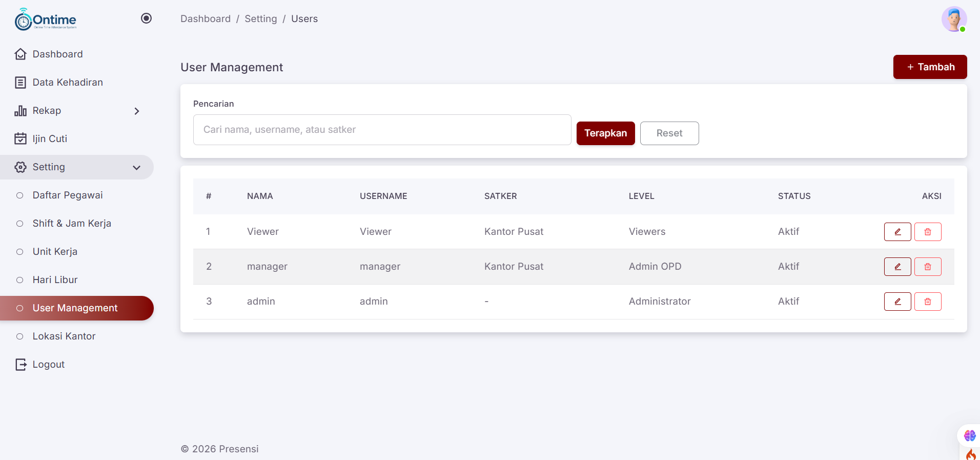Image resolution: width=980 pixels, height=460 pixels.
Task: Click the Dashboard home icon in sidebar
Action: click(x=21, y=54)
